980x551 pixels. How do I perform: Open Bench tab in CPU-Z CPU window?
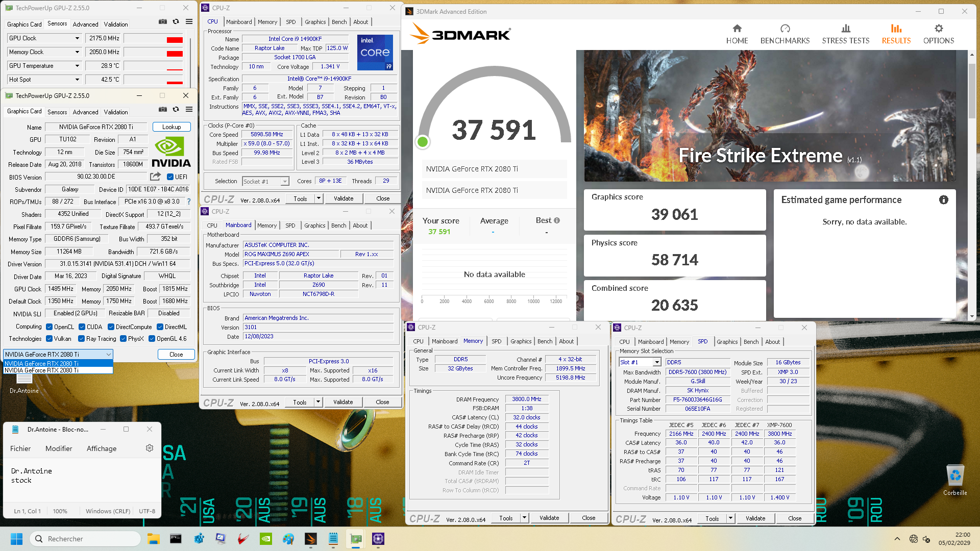coord(339,22)
